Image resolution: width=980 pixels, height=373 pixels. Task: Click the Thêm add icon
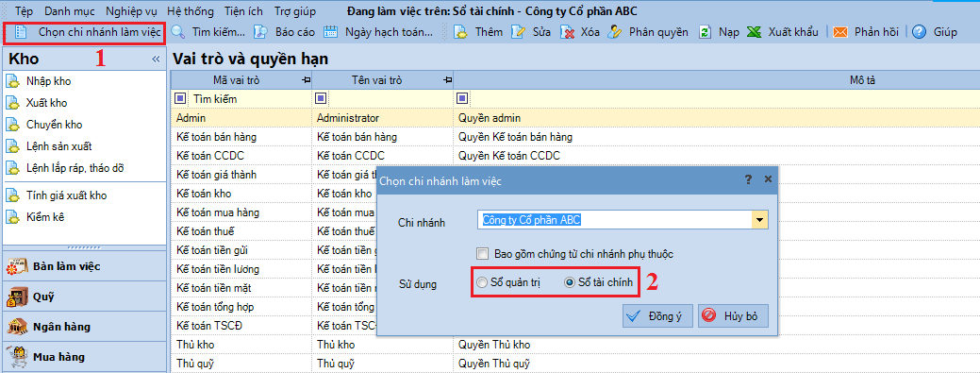tap(460, 32)
